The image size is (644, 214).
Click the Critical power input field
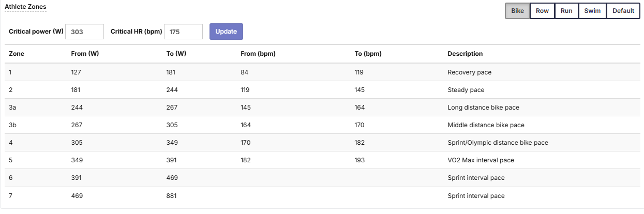point(85,32)
